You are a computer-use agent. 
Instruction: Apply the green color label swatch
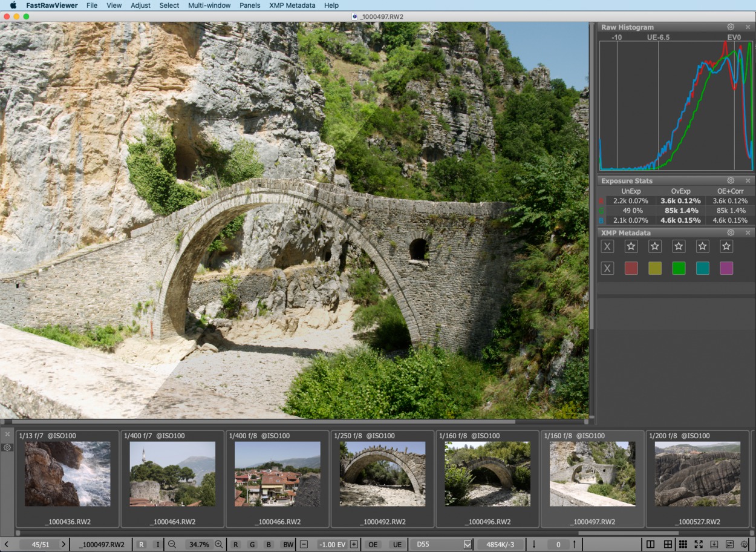point(679,269)
